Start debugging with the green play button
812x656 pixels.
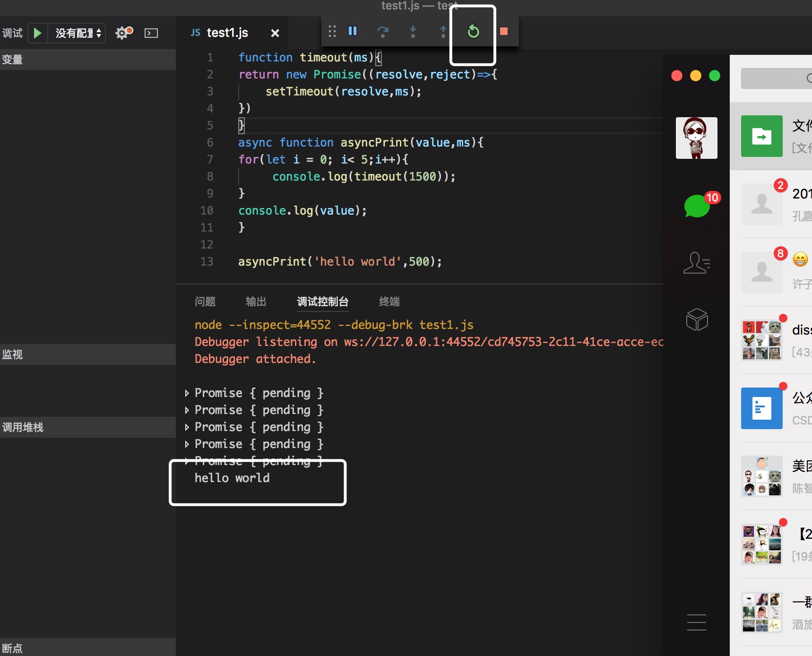(37, 33)
